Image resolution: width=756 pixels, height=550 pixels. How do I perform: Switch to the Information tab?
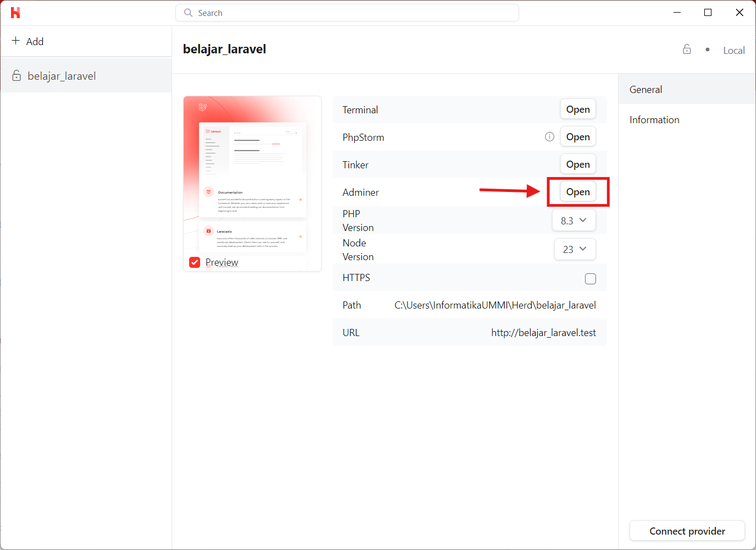click(x=654, y=119)
